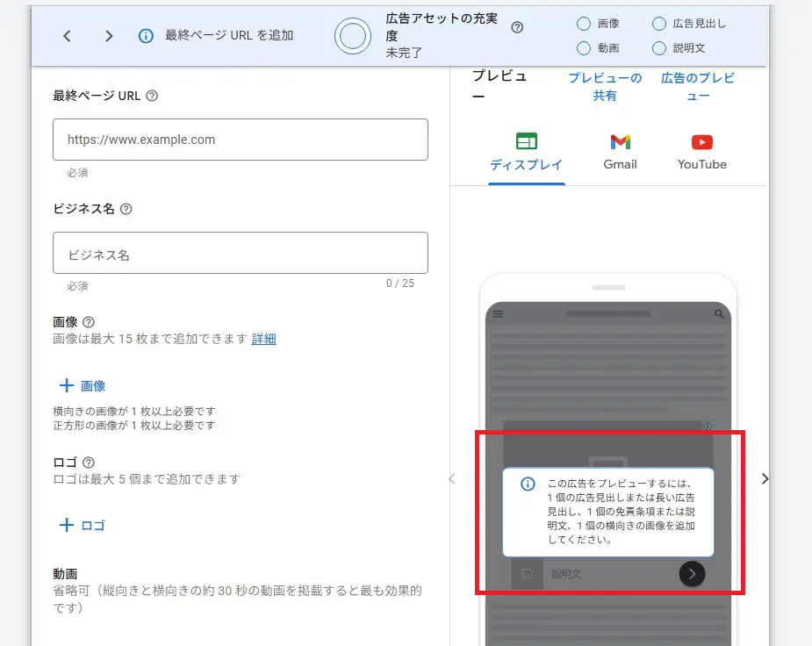
Task: Open help icon beside ビジネス名 label
Action: tap(126, 209)
